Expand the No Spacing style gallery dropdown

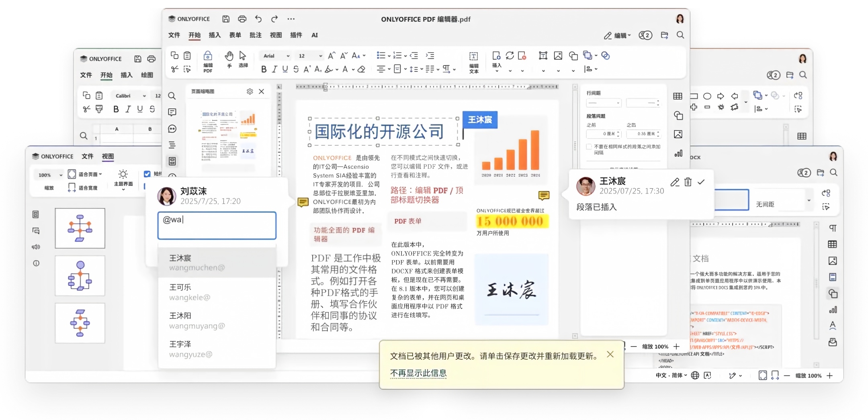809,200
